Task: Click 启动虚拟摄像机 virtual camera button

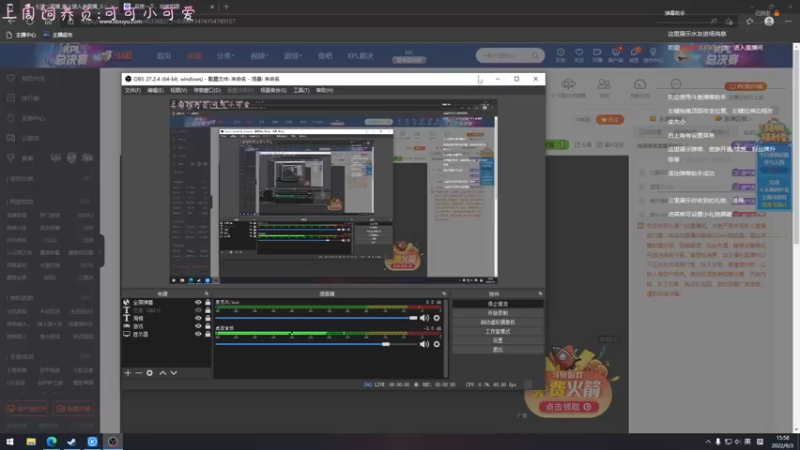Action: coord(497,322)
